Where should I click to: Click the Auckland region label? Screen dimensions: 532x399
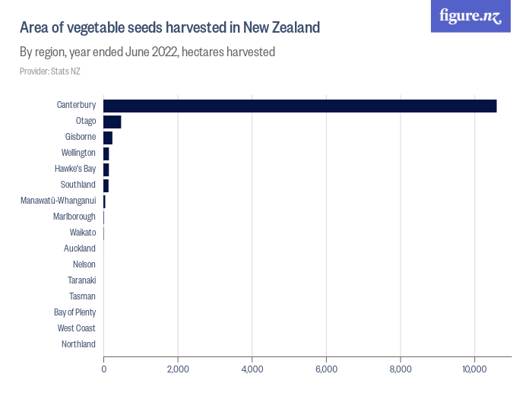[80, 249]
